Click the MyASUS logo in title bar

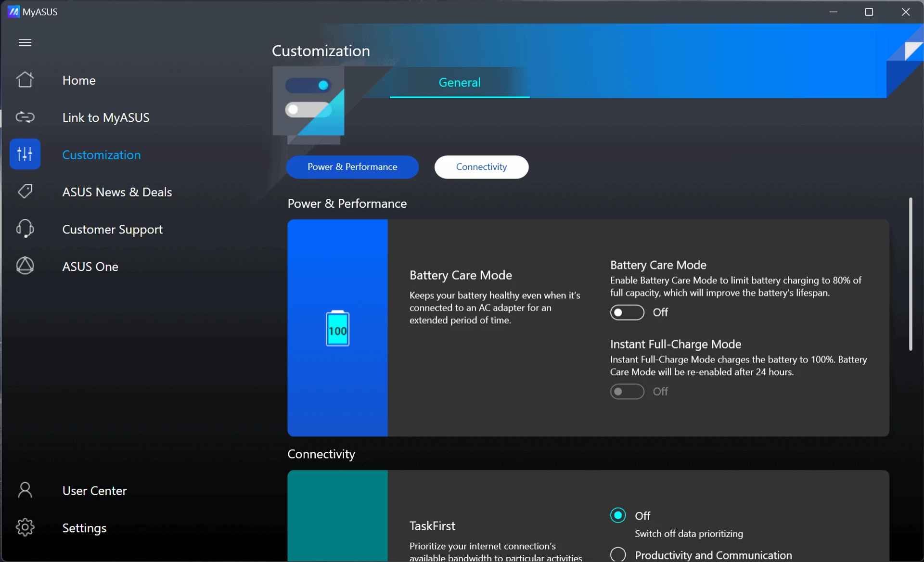[x=14, y=12]
